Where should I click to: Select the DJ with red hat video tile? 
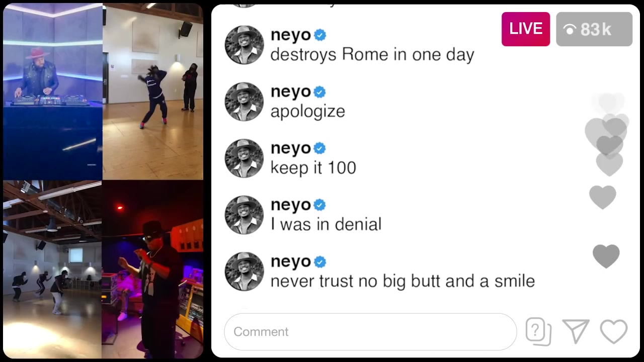(53, 92)
